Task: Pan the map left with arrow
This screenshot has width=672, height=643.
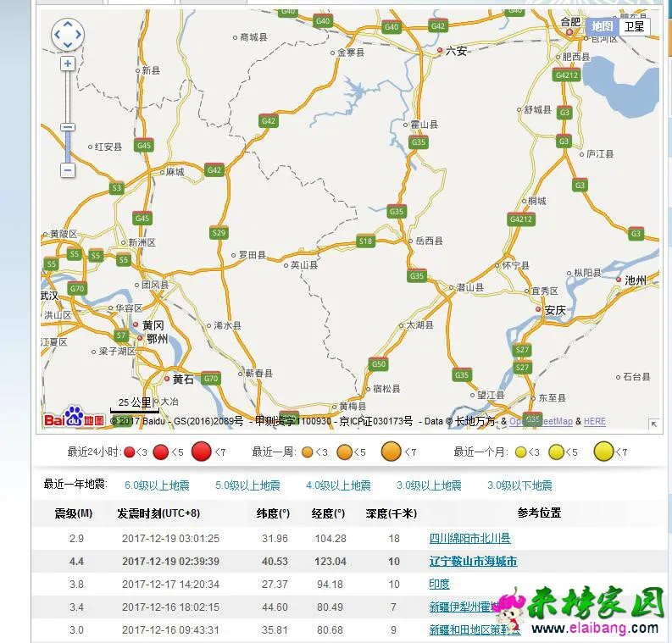Action: pos(58,35)
